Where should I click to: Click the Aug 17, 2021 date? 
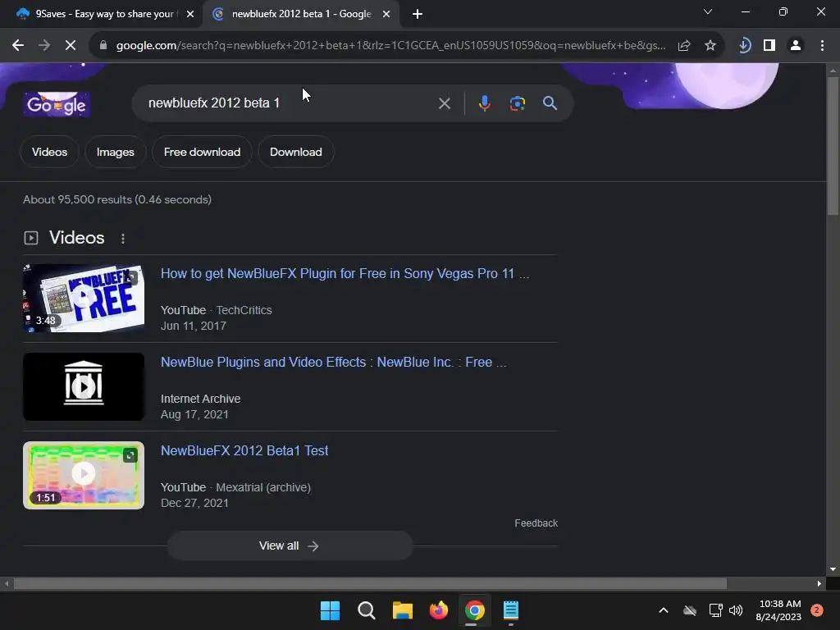[x=194, y=414]
